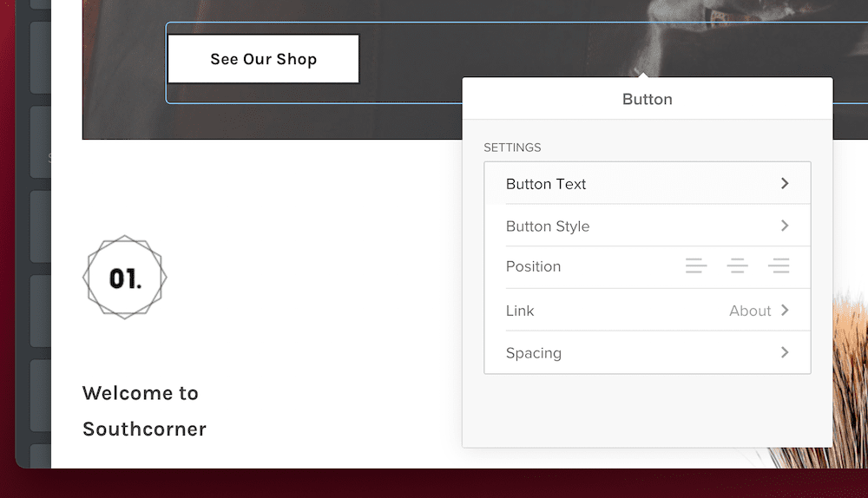
Task: Click the chevron next to About
Action: 785,310
